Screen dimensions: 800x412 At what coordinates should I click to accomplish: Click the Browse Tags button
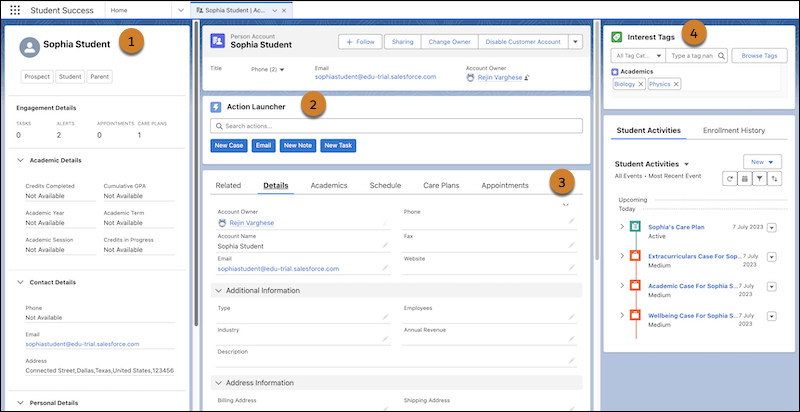pyautogui.click(x=759, y=56)
